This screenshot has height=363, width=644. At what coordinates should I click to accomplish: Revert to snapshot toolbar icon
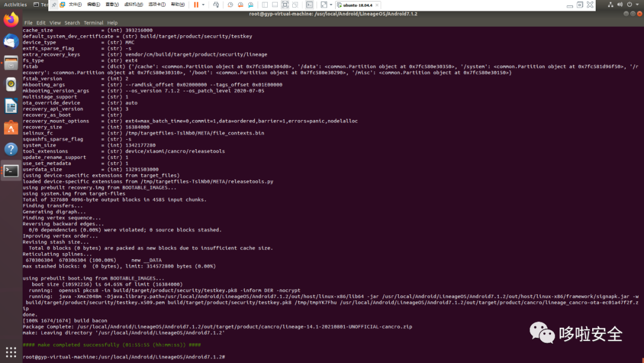pos(240,5)
